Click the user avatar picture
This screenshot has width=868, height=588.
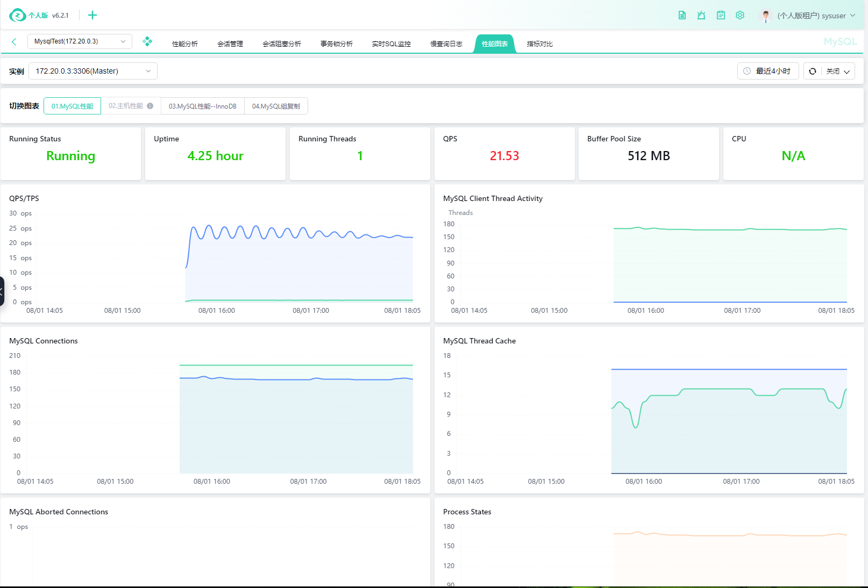coord(766,16)
